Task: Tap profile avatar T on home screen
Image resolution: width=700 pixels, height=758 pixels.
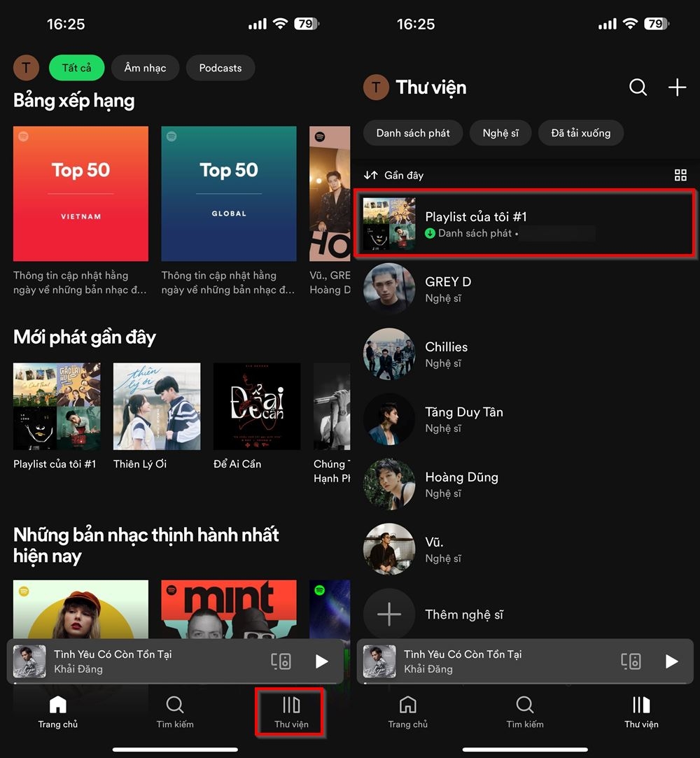Action: click(x=26, y=68)
